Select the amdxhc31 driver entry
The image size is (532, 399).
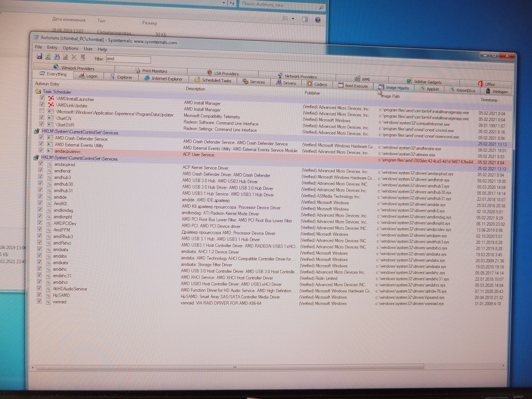[62, 276]
